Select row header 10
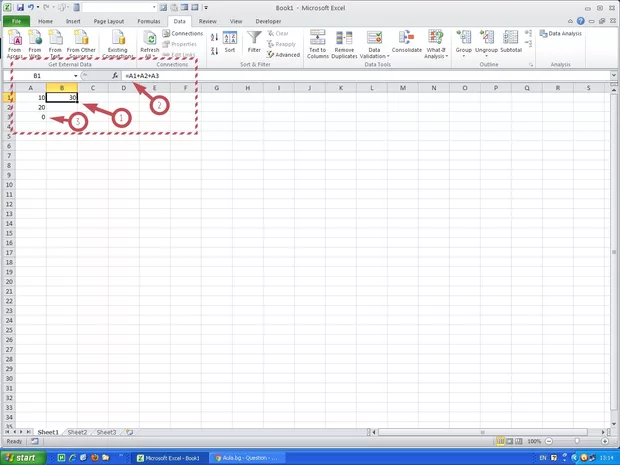The width and height of the screenshot is (620, 465). (x=9, y=185)
